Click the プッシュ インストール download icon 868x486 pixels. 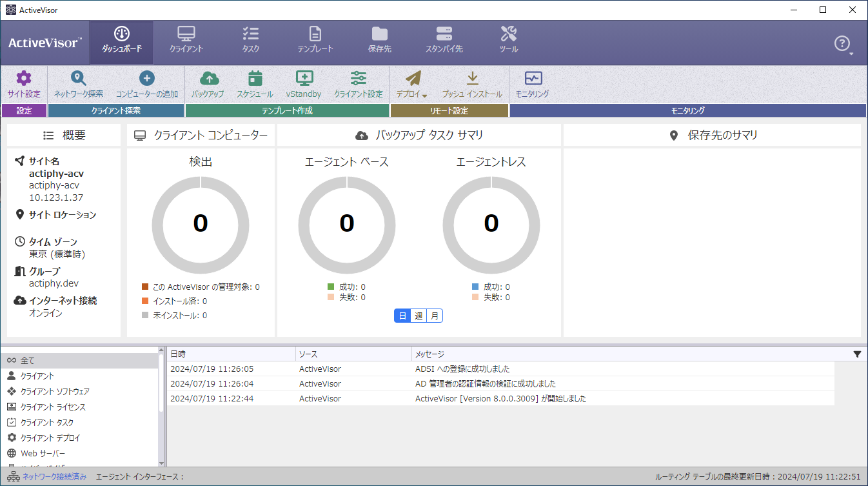472,78
